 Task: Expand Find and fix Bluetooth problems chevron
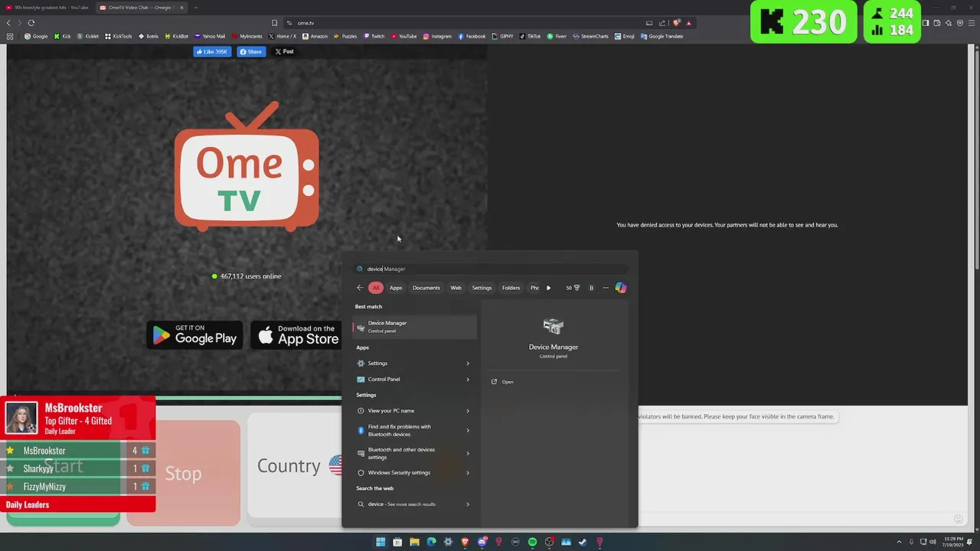click(x=468, y=430)
